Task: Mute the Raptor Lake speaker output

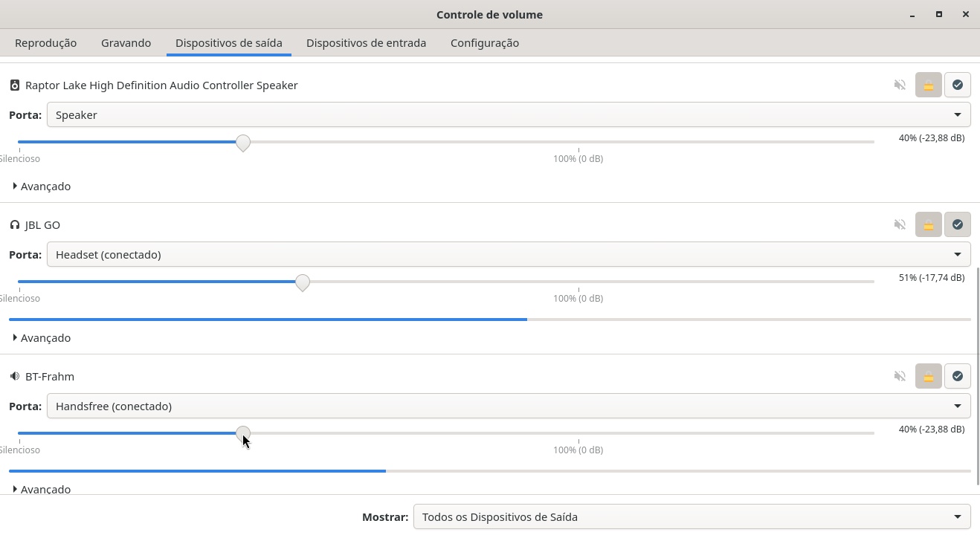Action: click(900, 85)
